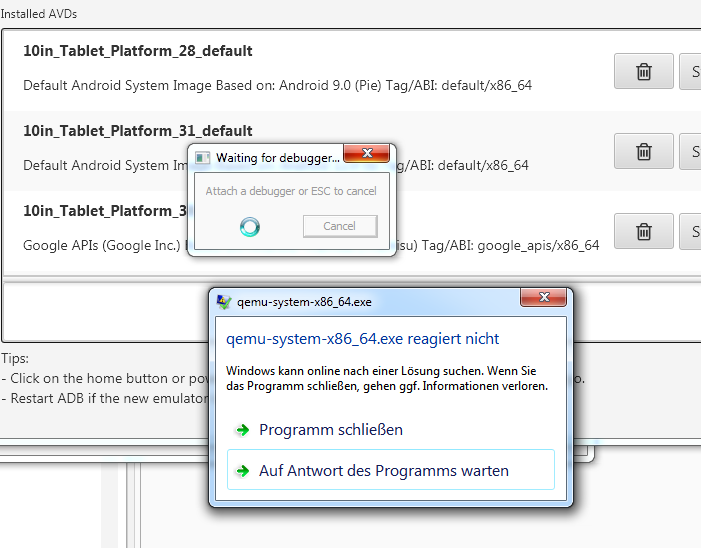Close the qemu-system-x86_64.exe dialog
Image resolution: width=701 pixels, height=548 pixels.
pyautogui.click(x=544, y=297)
